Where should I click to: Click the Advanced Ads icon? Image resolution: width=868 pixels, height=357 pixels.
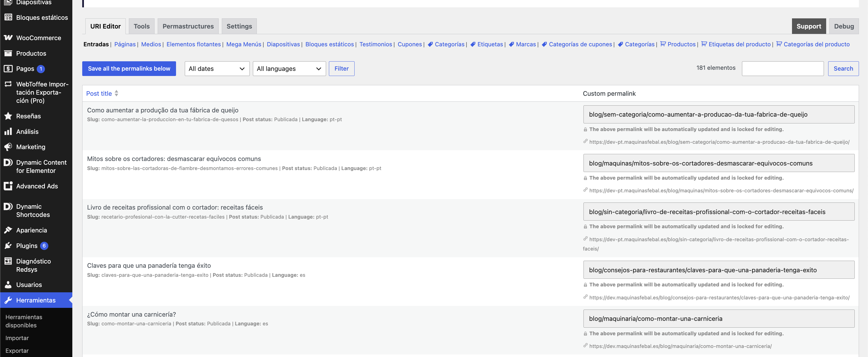pos(8,186)
